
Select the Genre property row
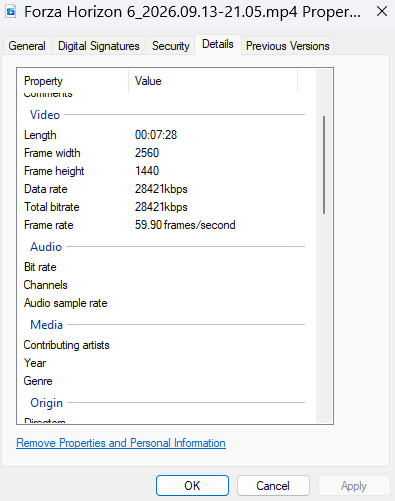164,381
